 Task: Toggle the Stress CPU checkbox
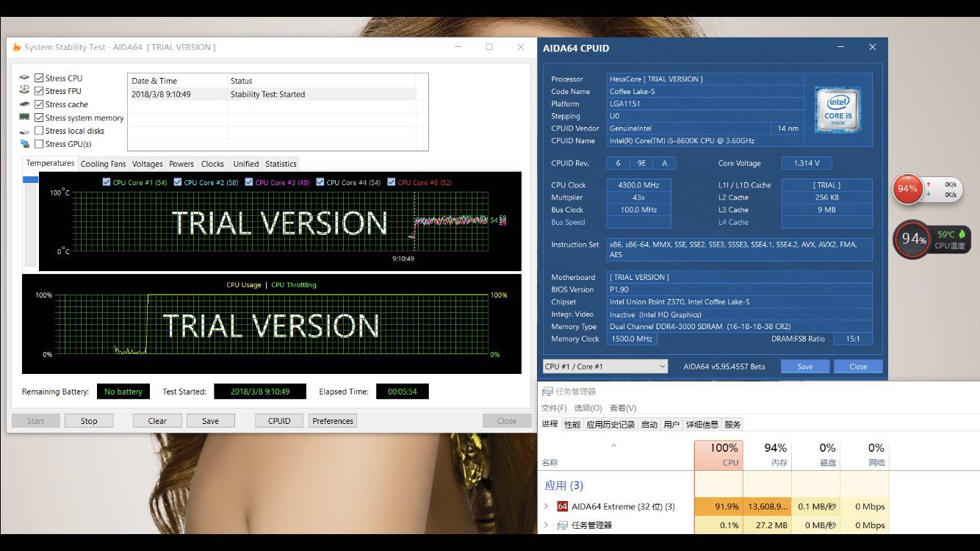pyautogui.click(x=39, y=78)
